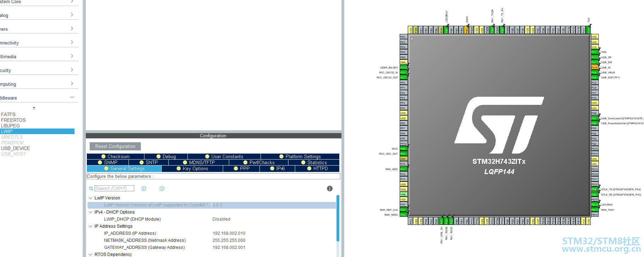This screenshot has width=644, height=257.
Task: Expand the Security category
Action: pyautogui.click(x=72, y=70)
